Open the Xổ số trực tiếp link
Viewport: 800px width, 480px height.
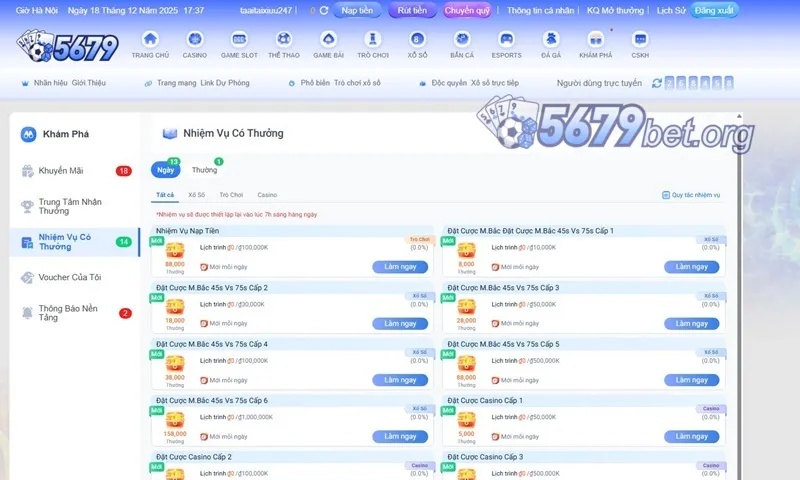tap(495, 83)
